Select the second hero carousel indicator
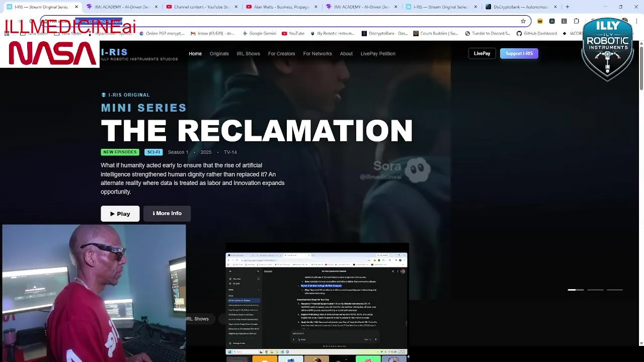 (595, 290)
